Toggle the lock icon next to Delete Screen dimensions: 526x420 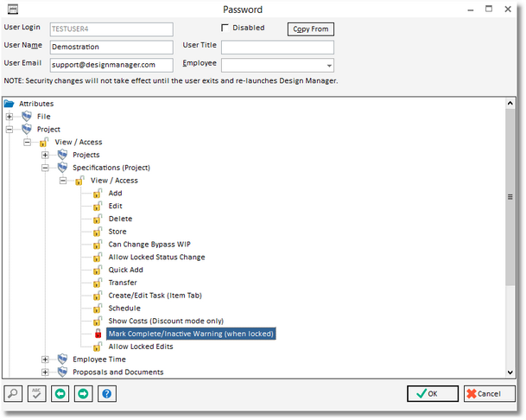pyautogui.click(x=98, y=219)
